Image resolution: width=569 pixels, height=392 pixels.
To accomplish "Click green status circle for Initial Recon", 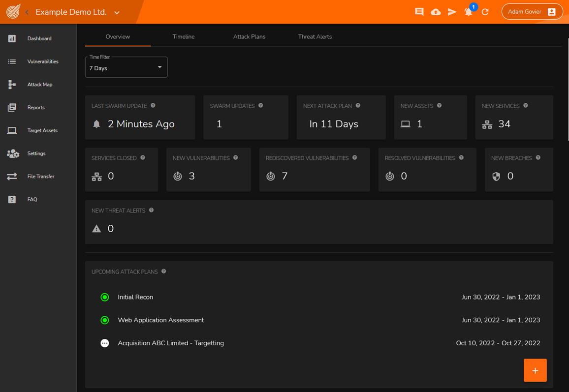I will tap(104, 298).
